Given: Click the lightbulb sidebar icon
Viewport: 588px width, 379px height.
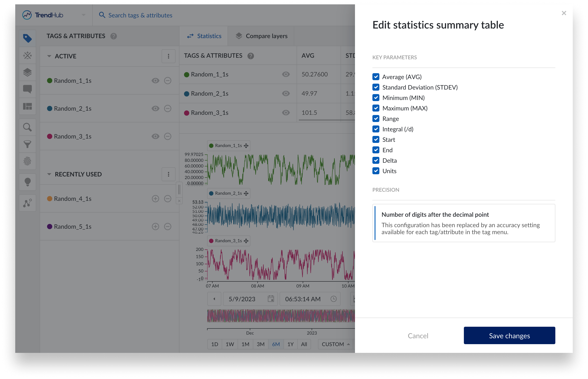Looking at the screenshot, I should point(27,182).
